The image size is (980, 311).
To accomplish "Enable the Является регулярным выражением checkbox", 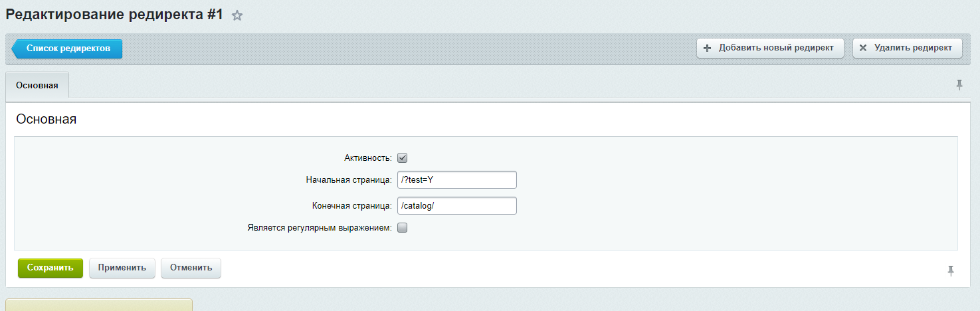I will [402, 228].
